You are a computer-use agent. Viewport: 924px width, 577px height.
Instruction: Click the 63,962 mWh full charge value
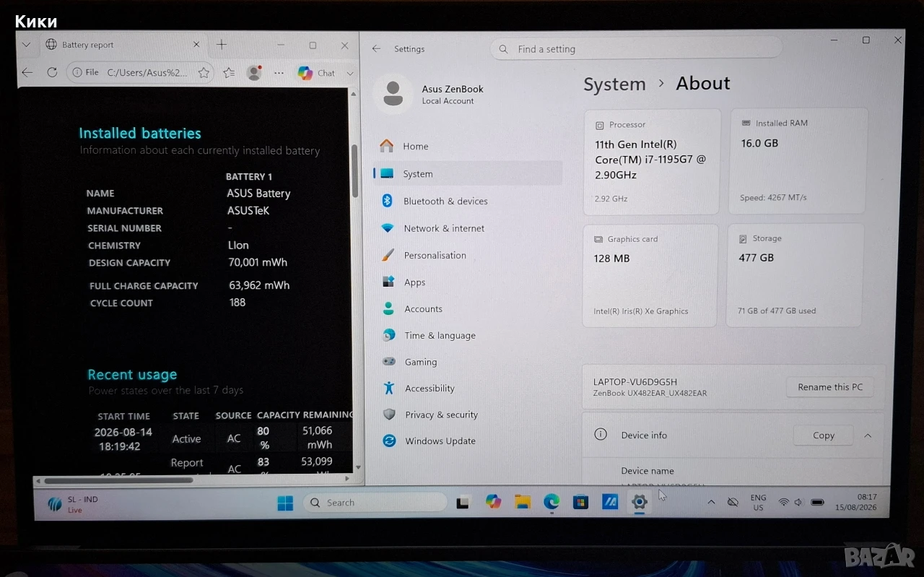259,285
